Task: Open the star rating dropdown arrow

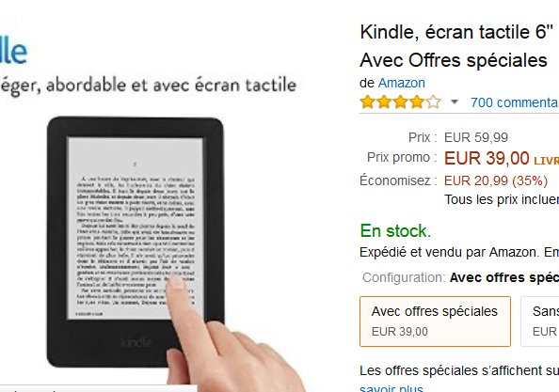Action: (x=455, y=102)
